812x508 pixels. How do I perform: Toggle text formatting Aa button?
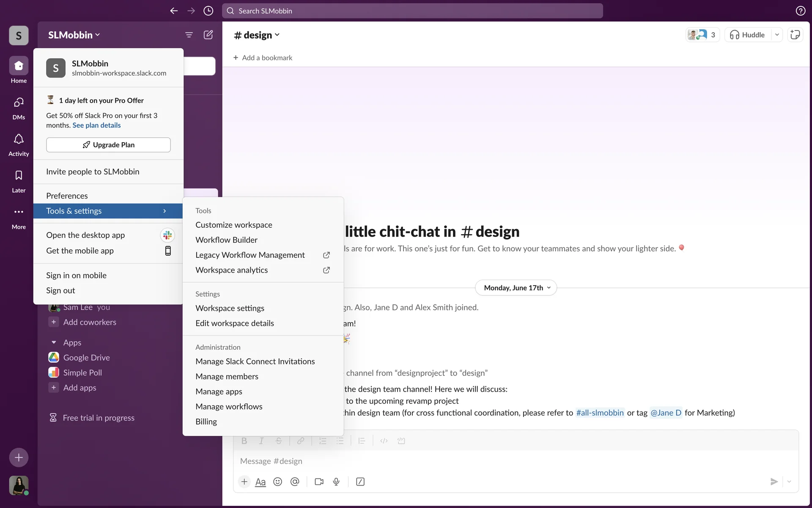261,482
